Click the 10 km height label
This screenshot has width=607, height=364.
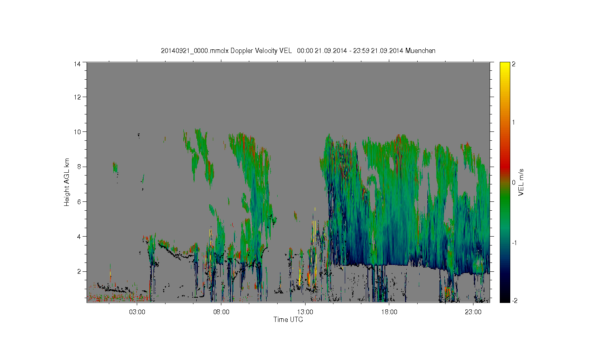(x=77, y=132)
